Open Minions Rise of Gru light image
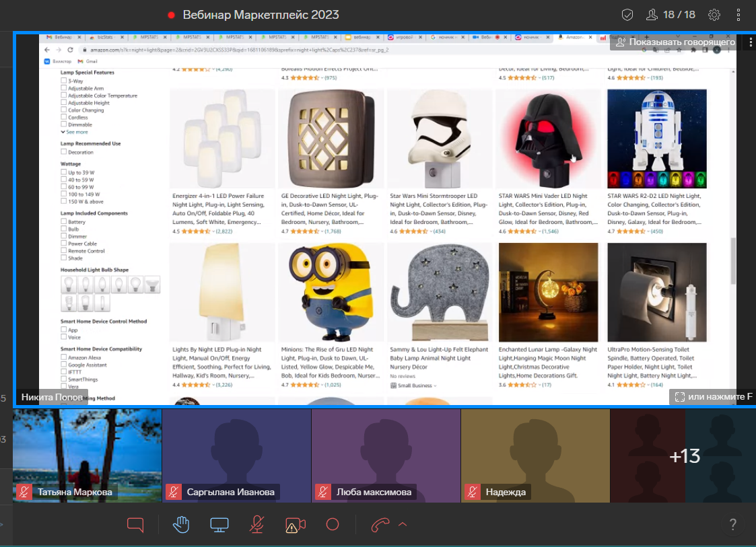The width and height of the screenshot is (756, 547). click(331, 292)
